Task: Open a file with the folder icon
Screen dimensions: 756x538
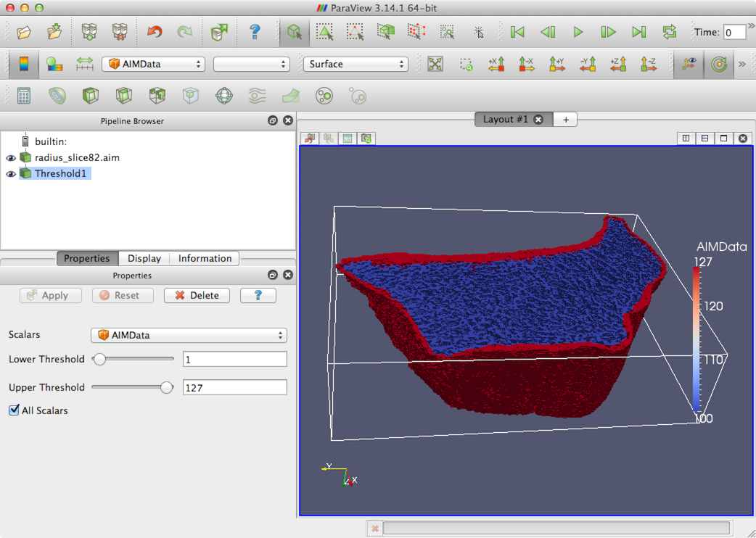Action: [24, 32]
